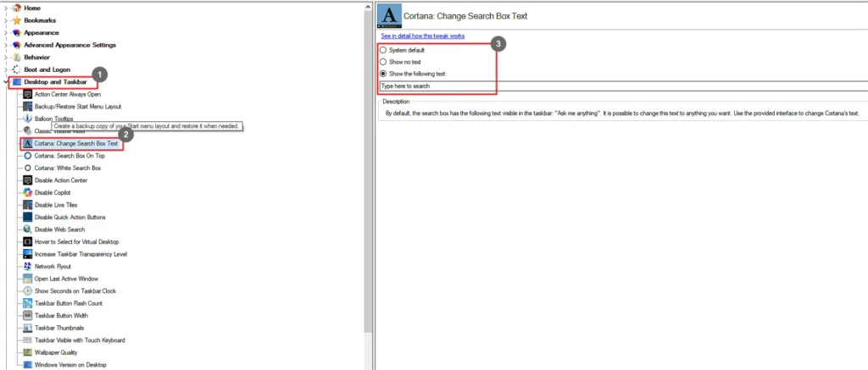
Task: Click the Home tree icon
Action: [x=17, y=8]
